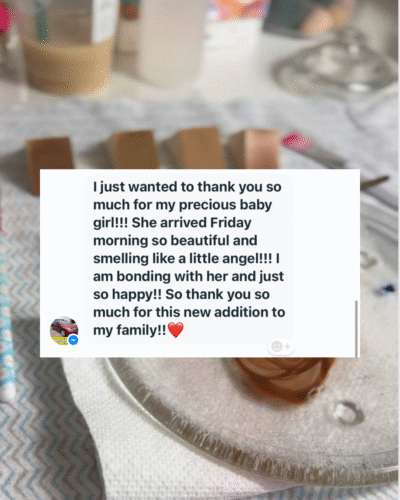Click the line "morning so beautiful and"
The width and height of the screenshot is (400, 500).
[175, 241]
